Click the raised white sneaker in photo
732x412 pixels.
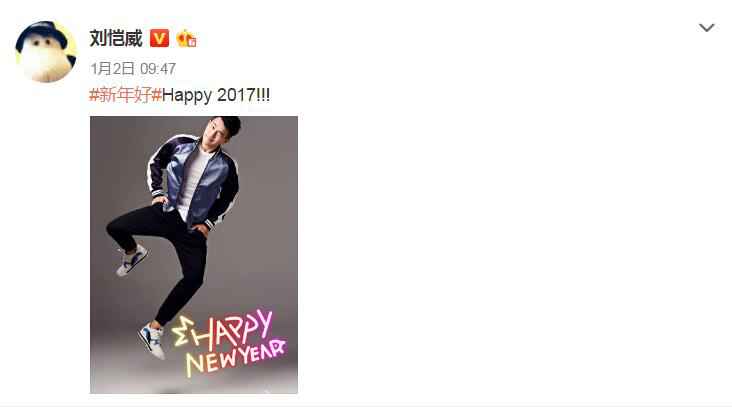[132, 259]
